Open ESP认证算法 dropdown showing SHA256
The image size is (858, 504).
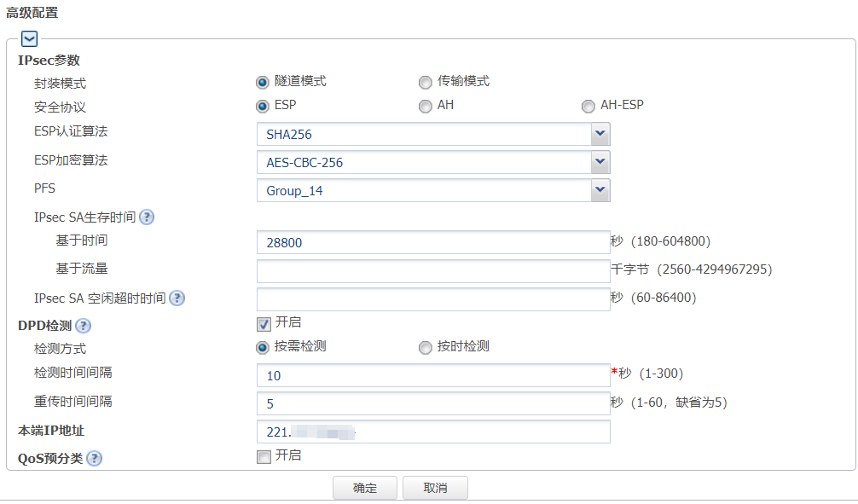point(433,135)
